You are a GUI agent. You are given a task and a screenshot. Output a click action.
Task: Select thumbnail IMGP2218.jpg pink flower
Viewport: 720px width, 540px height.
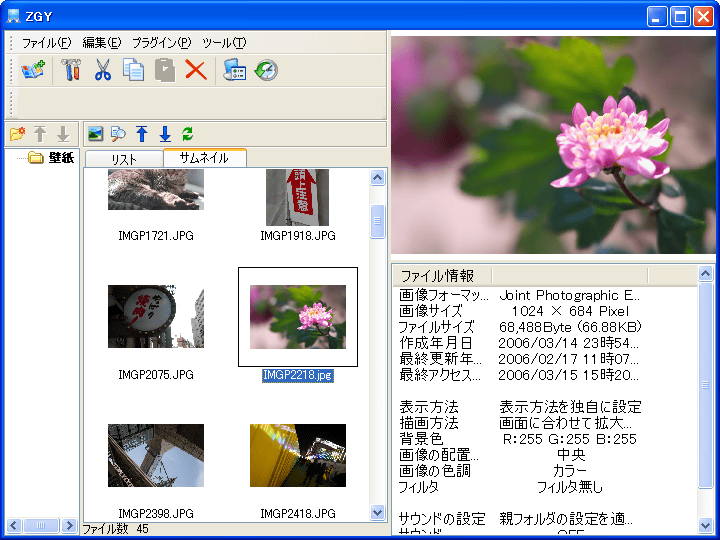(x=298, y=316)
